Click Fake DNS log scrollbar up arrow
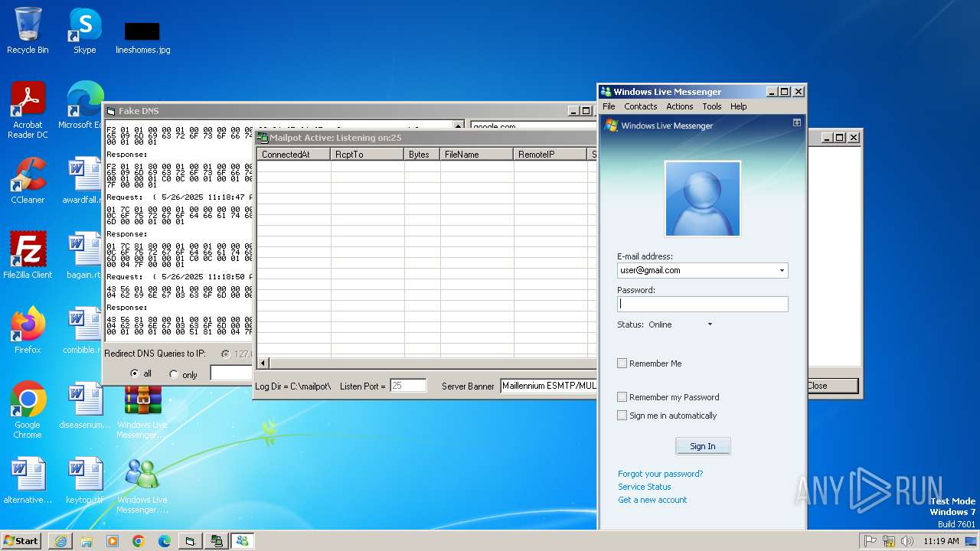Viewport: 980px width, 551px height. pos(459,126)
